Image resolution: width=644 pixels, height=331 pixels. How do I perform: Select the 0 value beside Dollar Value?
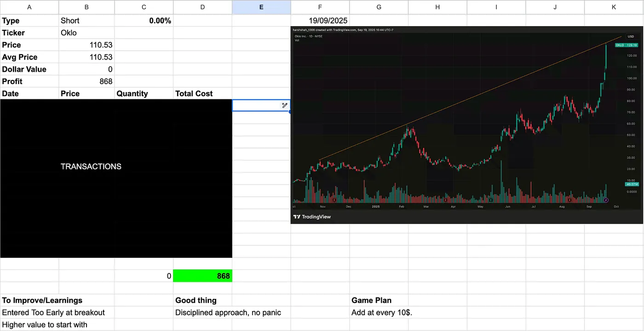87,69
